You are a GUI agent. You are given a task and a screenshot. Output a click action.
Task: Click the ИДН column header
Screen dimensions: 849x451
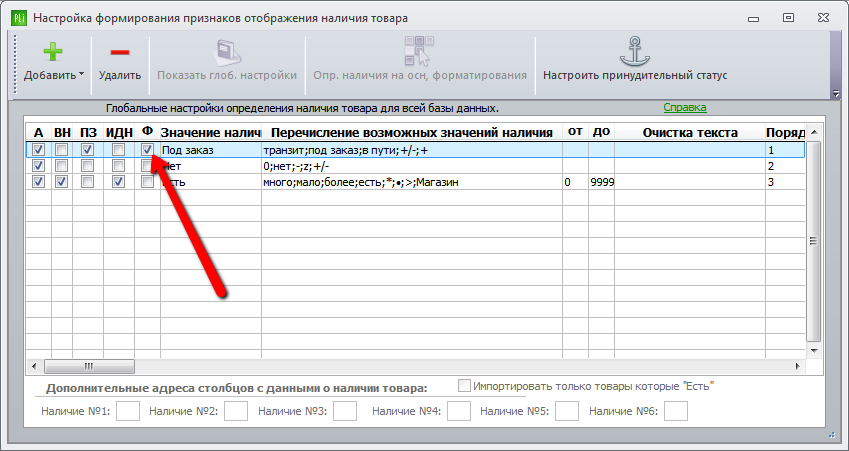[x=119, y=132]
